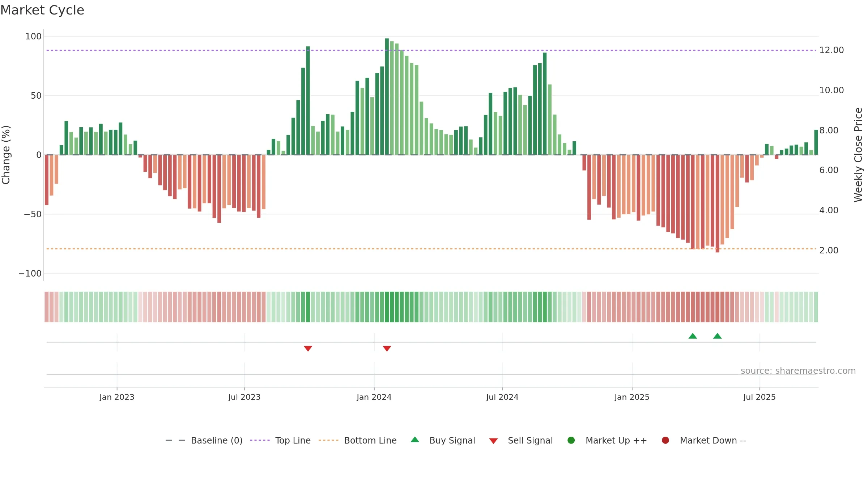Viewport: 868px width, 488px height.
Task: Click the Market Up ++ green dot
Action: tap(571, 440)
